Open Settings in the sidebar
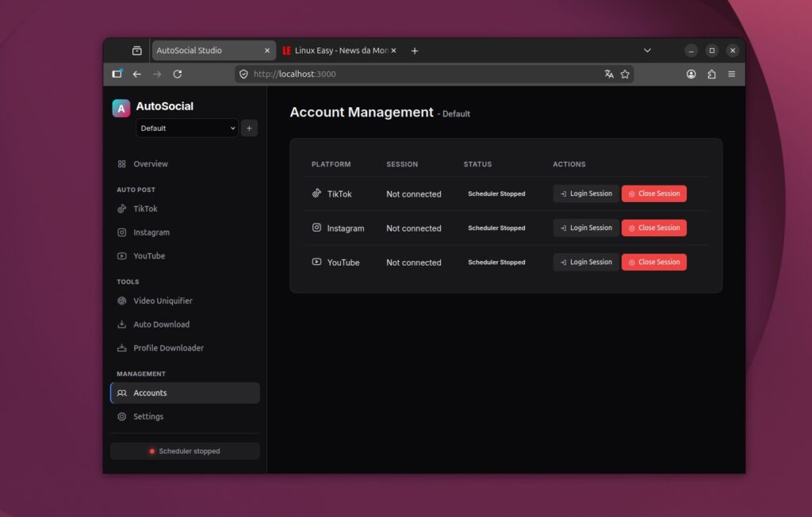Viewport: 812px width, 517px height. [185, 416]
